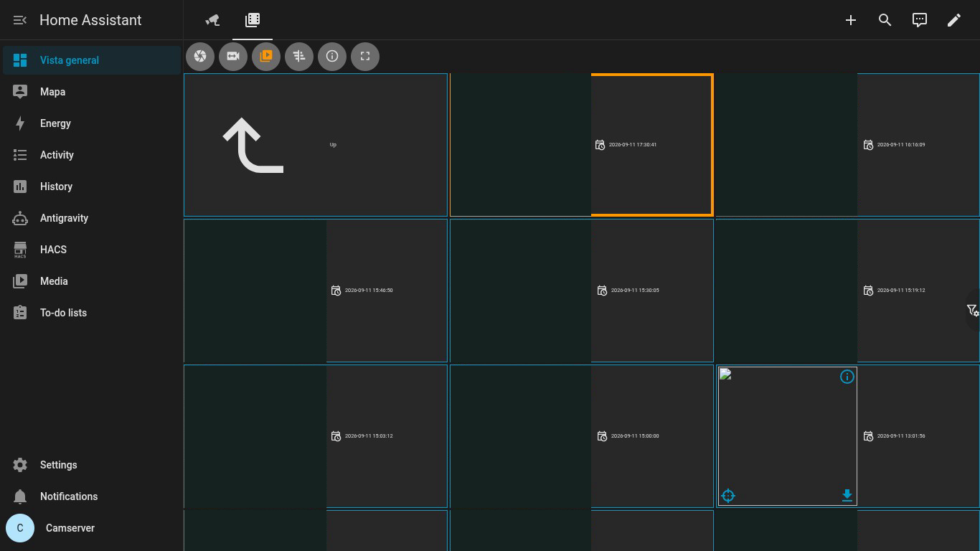The image size is (980, 551).
Task: Go Up one folder in gallery
Action: pos(316,144)
